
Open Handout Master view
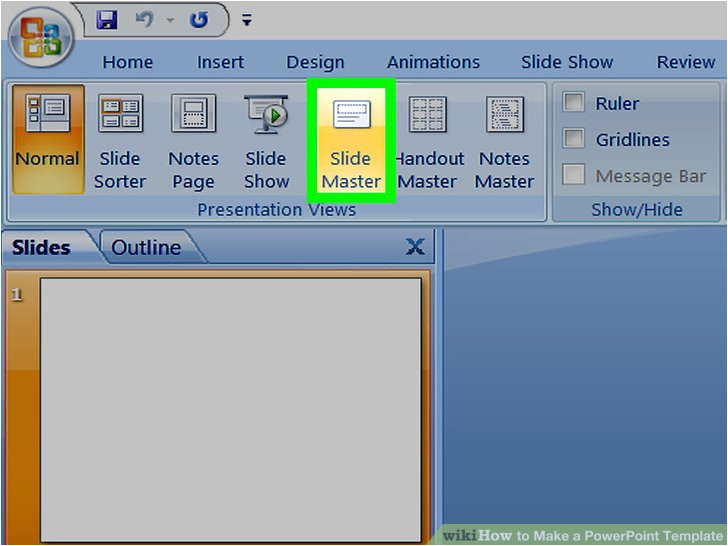428,140
